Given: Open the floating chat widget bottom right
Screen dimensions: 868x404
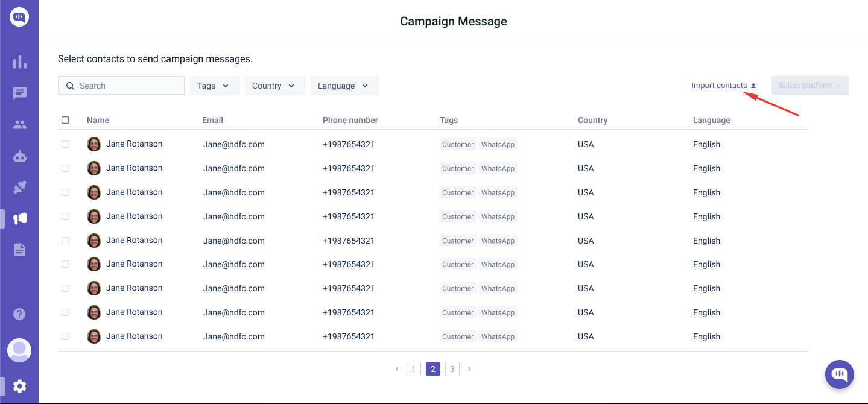Looking at the screenshot, I should [x=839, y=374].
